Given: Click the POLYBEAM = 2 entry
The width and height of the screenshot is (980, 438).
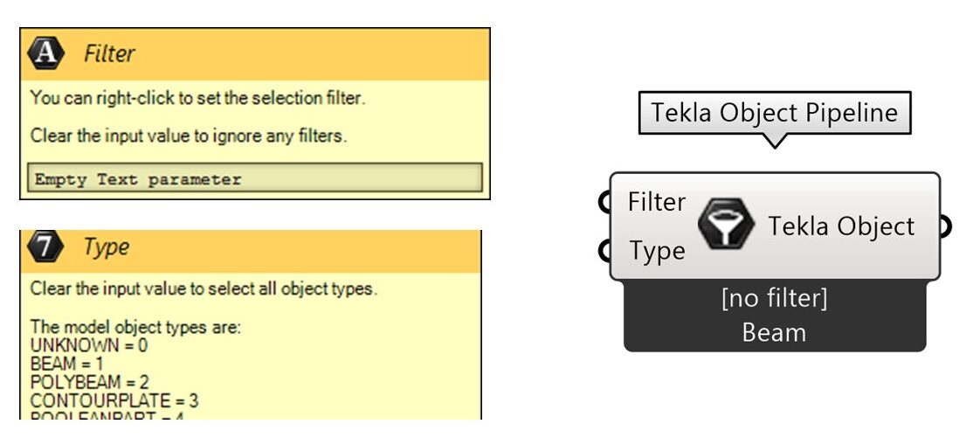Looking at the screenshot, I should (89, 382).
